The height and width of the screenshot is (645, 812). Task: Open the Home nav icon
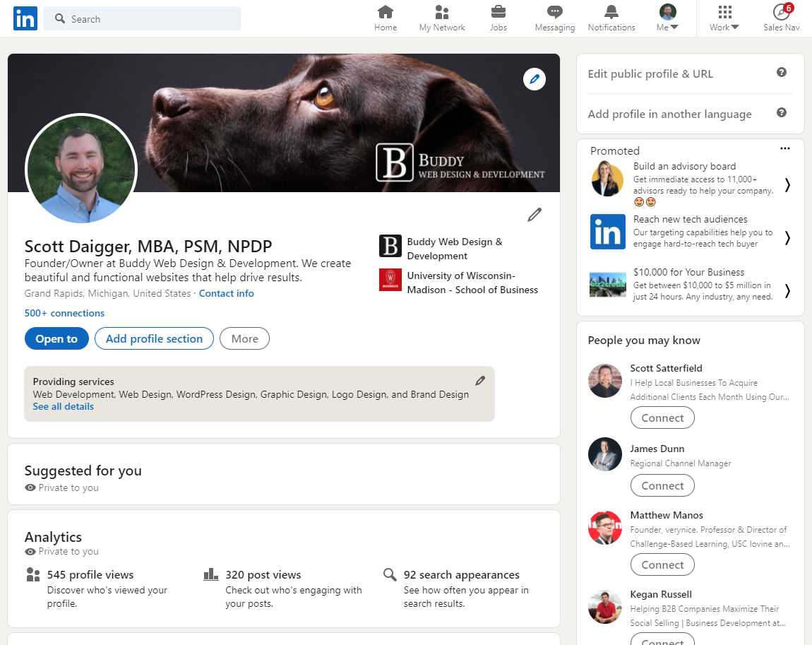(x=386, y=11)
